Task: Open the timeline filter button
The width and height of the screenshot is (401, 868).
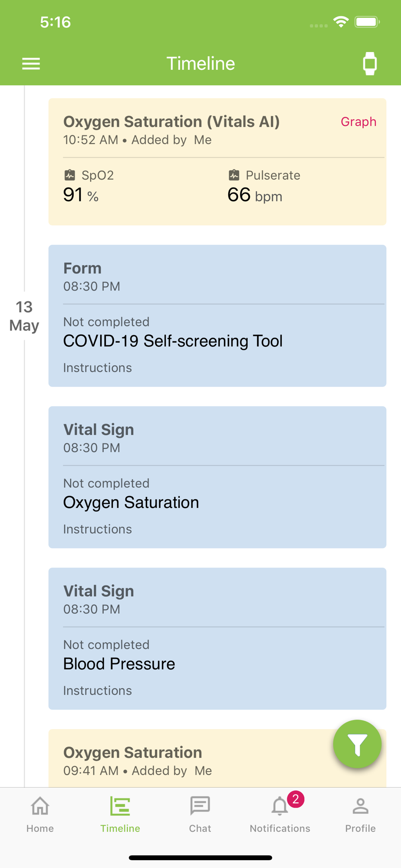Action: click(x=357, y=744)
